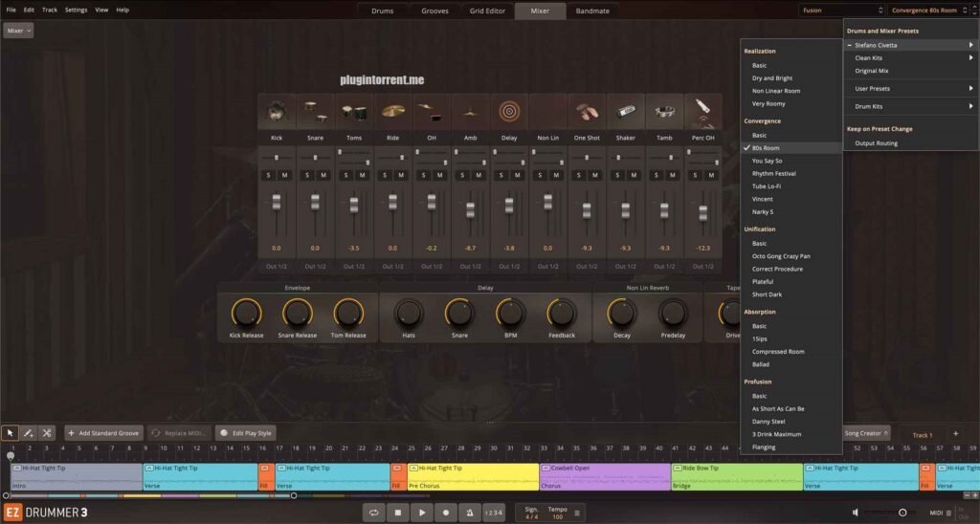Image resolution: width=980 pixels, height=524 pixels.
Task: Adjust the Kick volume fader
Action: click(277, 202)
